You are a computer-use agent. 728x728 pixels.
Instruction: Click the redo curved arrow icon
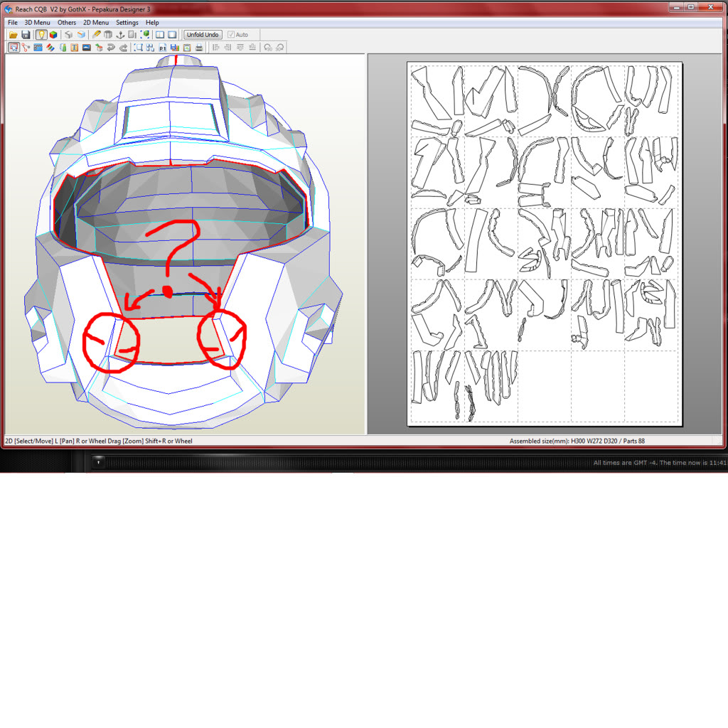click(124, 48)
